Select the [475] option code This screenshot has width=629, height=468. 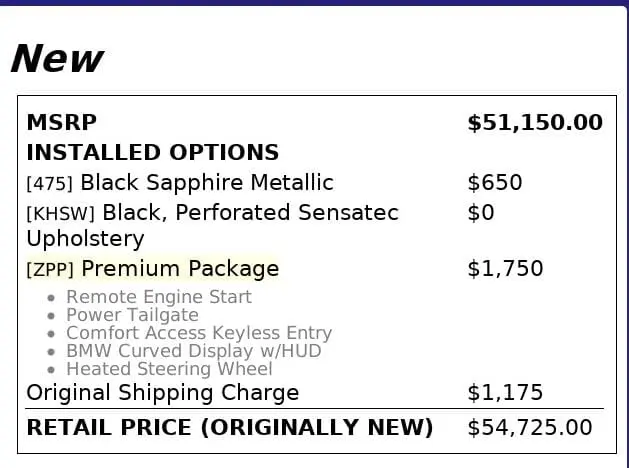[50, 184]
